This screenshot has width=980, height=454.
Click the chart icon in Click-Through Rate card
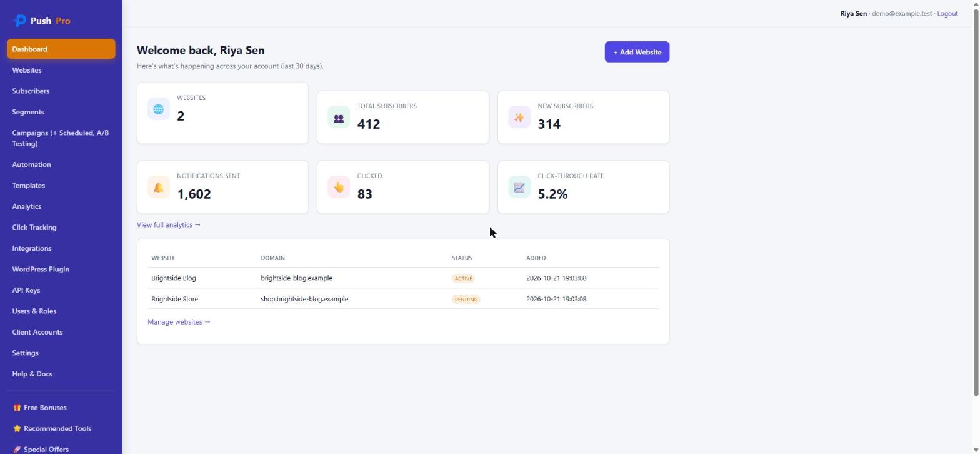[519, 188]
